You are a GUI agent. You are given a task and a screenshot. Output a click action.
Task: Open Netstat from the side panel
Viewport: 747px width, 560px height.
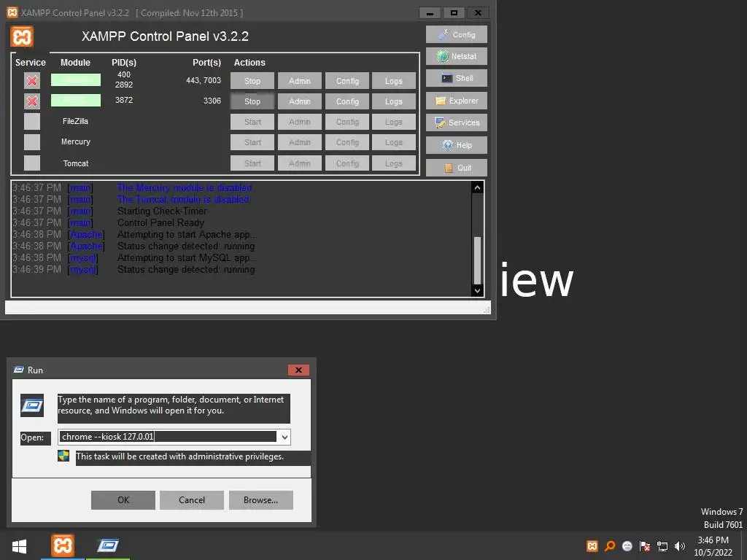(457, 56)
